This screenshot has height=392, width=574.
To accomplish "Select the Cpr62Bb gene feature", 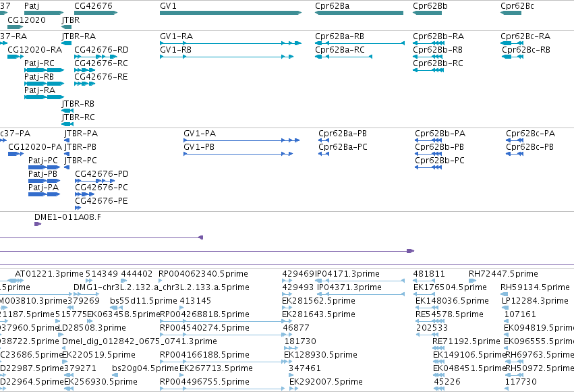I will coord(427,13).
